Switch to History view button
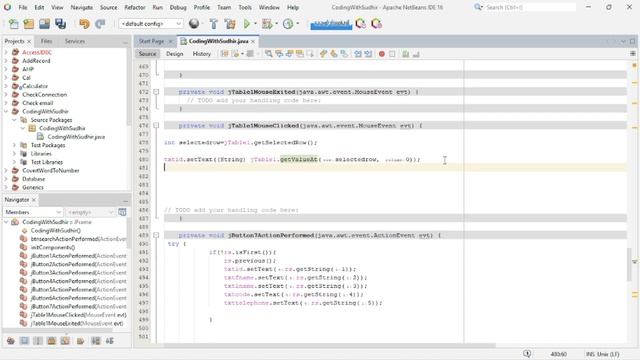The image size is (640, 360). [x=202, y=54]
